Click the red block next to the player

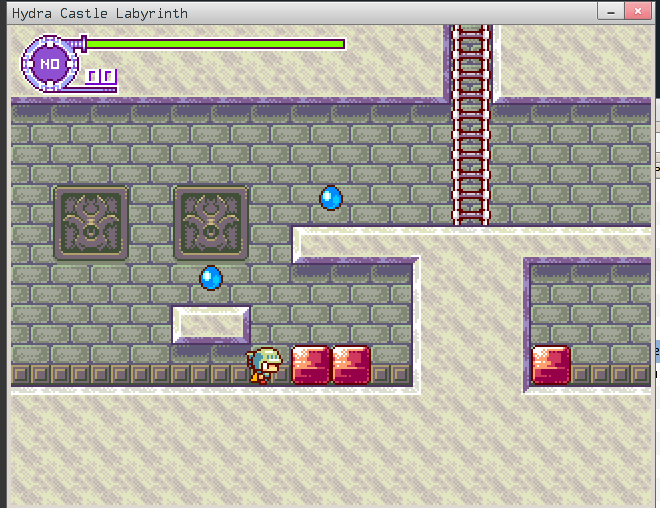pos(310,365)
